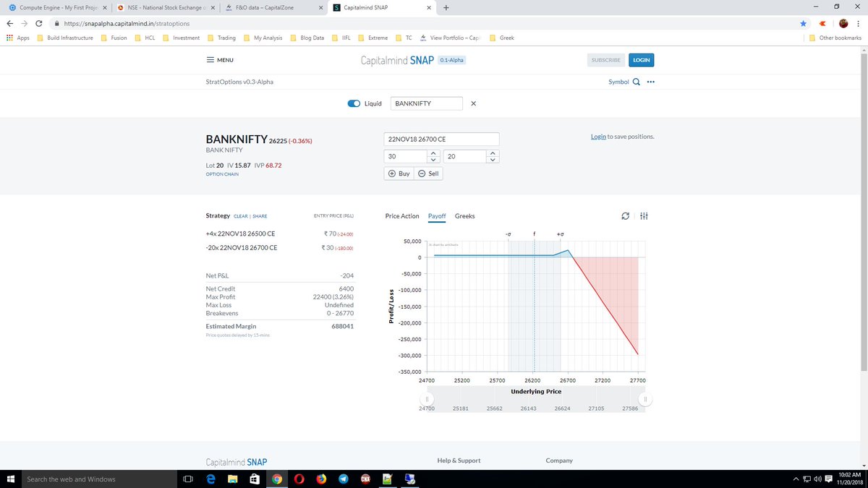Open Chrome three-dot menu

click(859, 23)
